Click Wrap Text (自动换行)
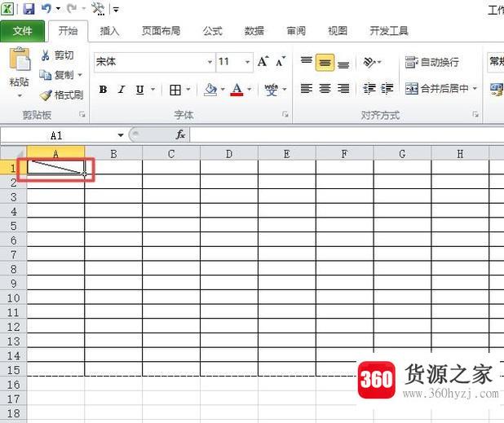 tap(431, 62)
